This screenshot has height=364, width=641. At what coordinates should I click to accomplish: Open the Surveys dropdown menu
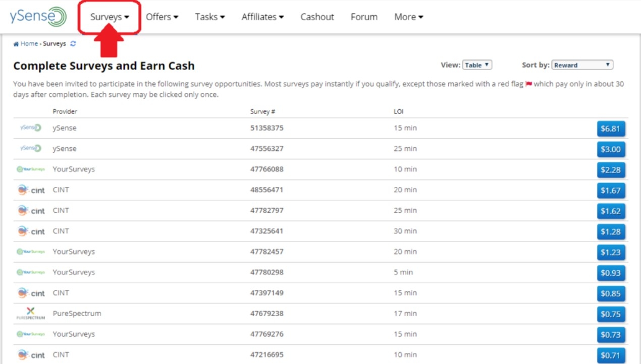[x=108, y=17]
